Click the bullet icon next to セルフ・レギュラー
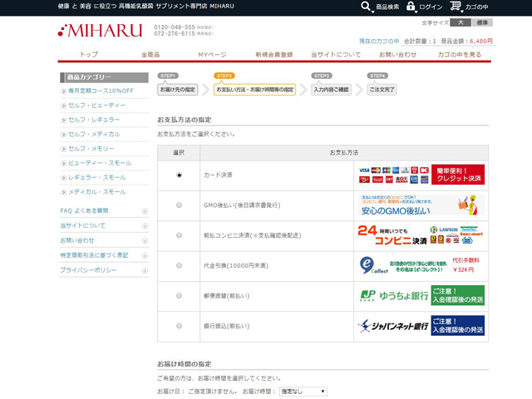Viewport: 532px width, 399px height. click(63, 120)
